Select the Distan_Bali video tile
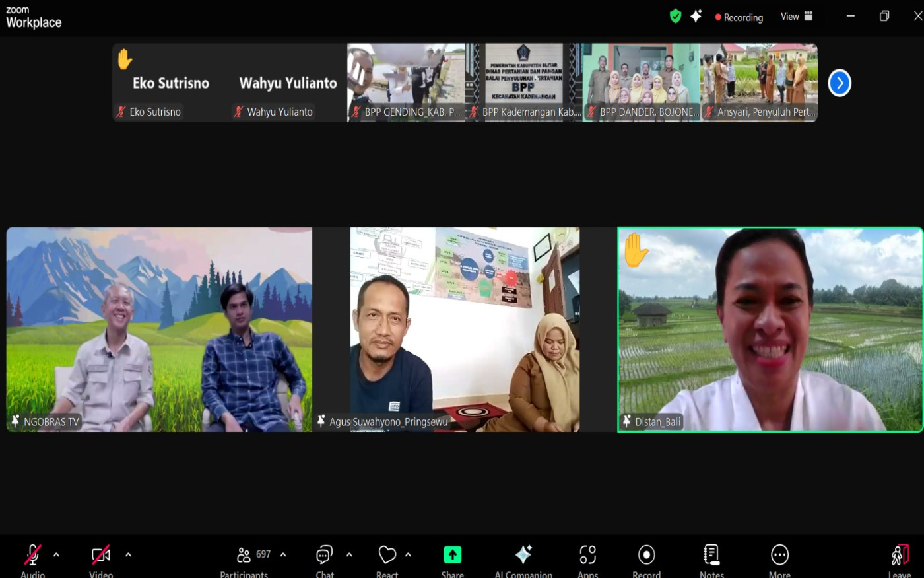The width and height of the screenshot is (924, 578). (770, 330)
